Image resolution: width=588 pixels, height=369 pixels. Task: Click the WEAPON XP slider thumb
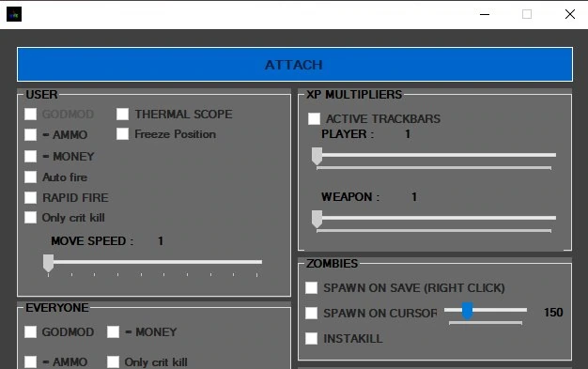coord(317,219)
